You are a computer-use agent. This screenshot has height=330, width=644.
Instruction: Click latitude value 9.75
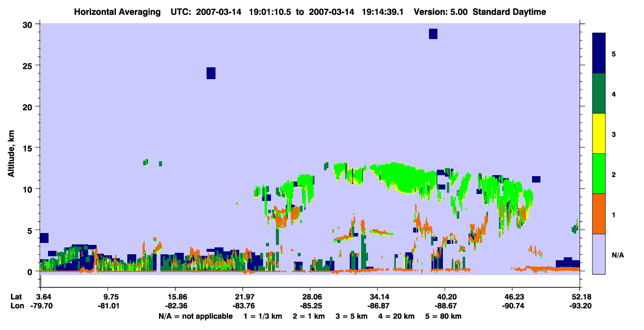click(110, 297)
